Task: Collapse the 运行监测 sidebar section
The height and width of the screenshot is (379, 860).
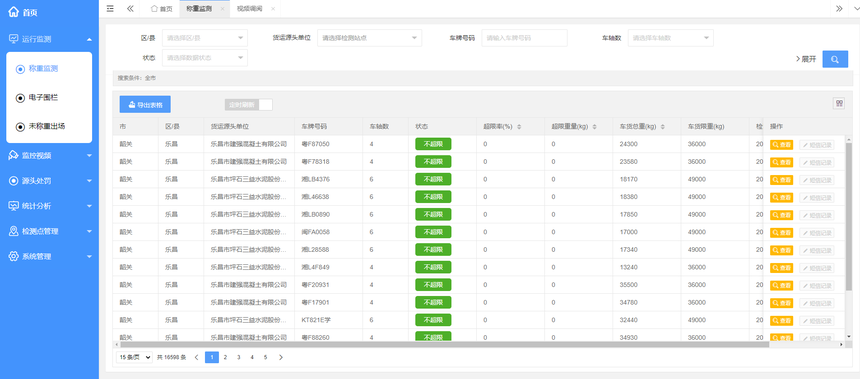Action: 89,39
